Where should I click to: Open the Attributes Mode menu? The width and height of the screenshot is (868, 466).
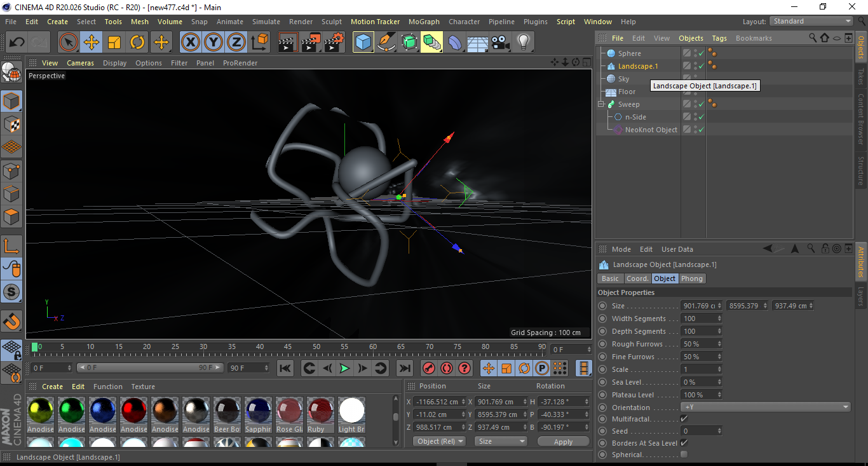pos(621,249)
